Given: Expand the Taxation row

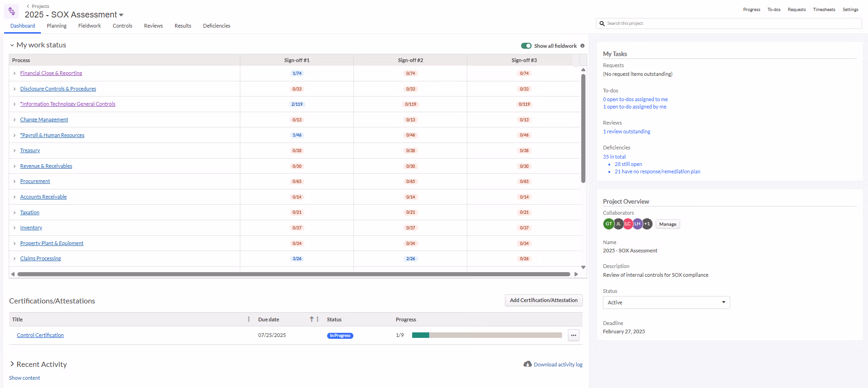Looking at the screenshot, I should (14, 212).
